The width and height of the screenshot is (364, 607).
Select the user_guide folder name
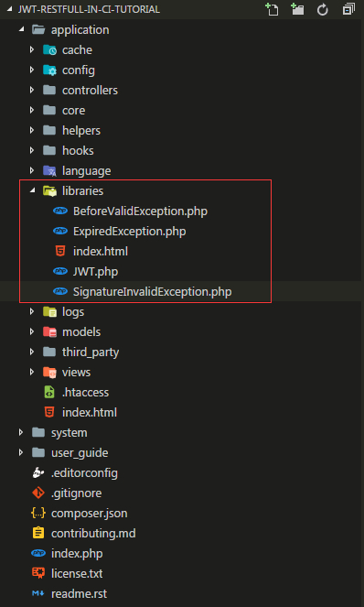click(80, 453)
